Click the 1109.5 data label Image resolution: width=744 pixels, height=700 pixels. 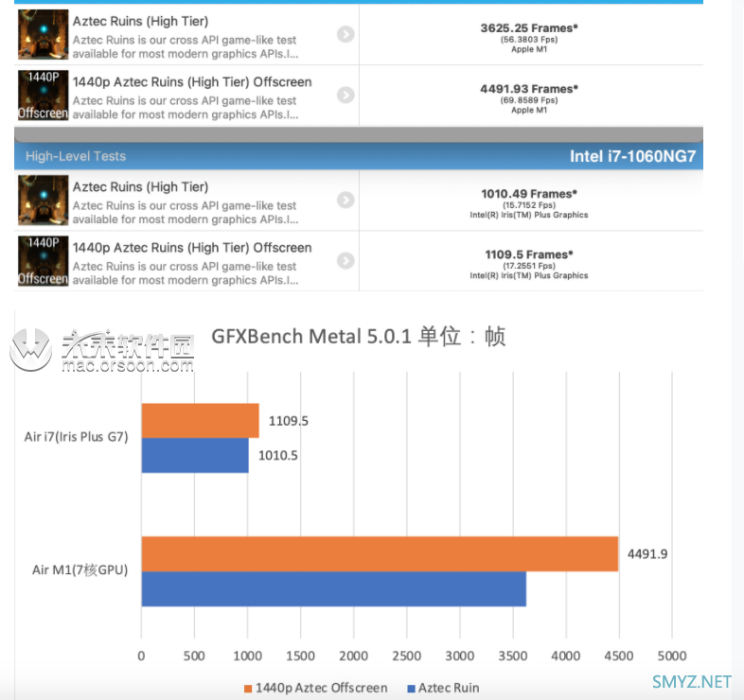[289, 421]
